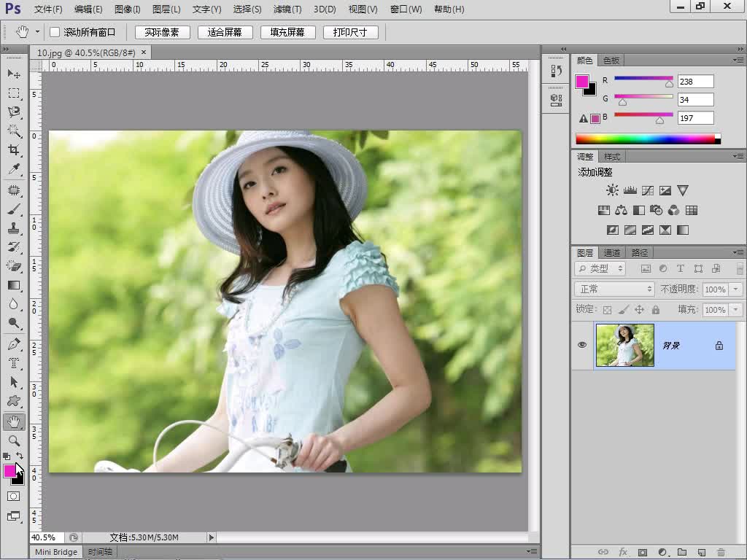Viewport: 747px width, 560px height.
Task: Select the Eyedropper tool
Action: coord(14,169)
